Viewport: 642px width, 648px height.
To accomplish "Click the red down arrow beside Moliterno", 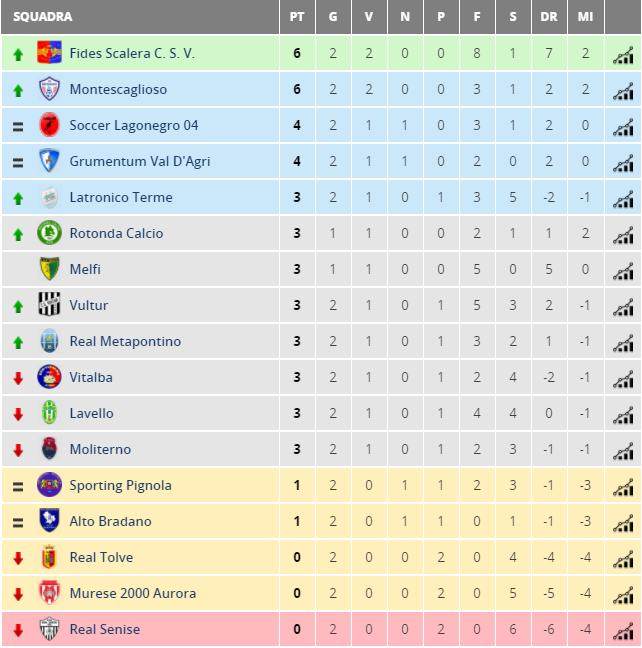I will [x=17, y=450].
